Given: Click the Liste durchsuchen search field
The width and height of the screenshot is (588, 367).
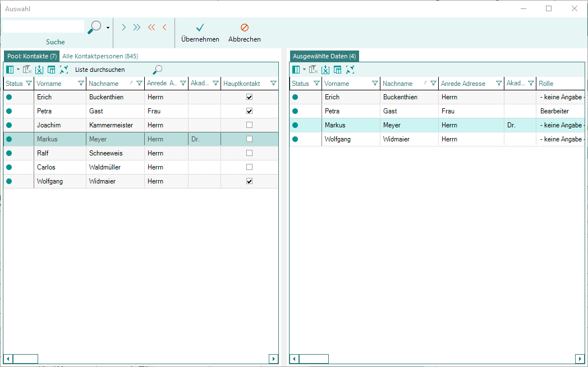Looking at the screenshot, I should point(112,70).
